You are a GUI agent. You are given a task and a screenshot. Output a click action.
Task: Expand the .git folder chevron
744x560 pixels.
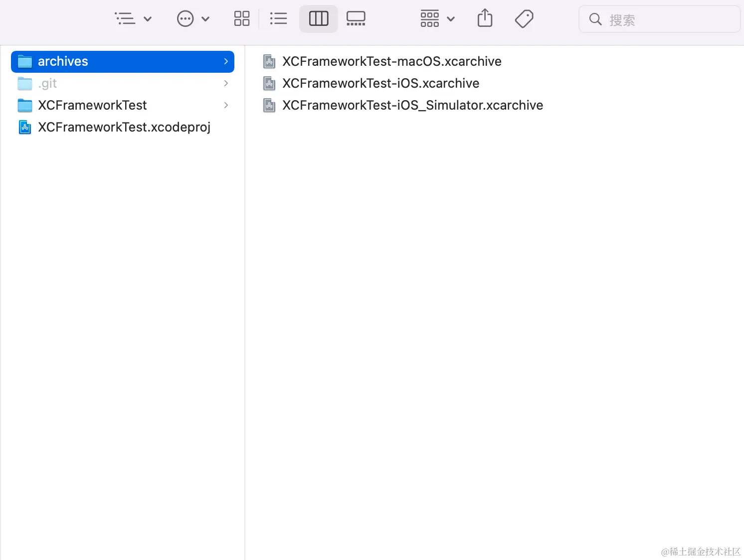[x=226, y=83]
